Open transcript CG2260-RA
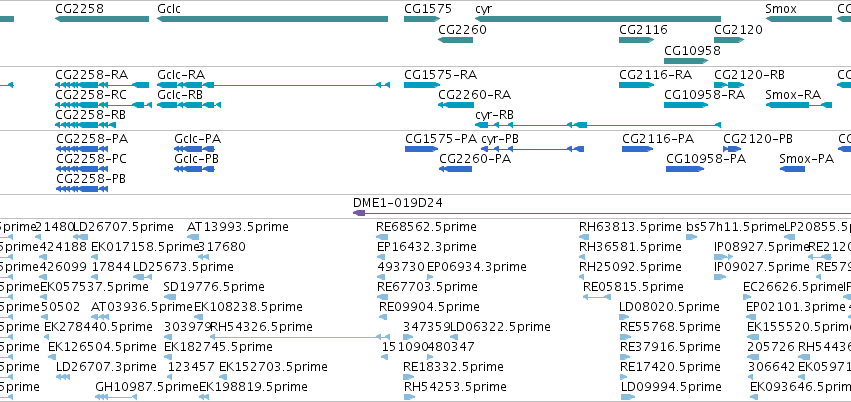 (475, 95)
